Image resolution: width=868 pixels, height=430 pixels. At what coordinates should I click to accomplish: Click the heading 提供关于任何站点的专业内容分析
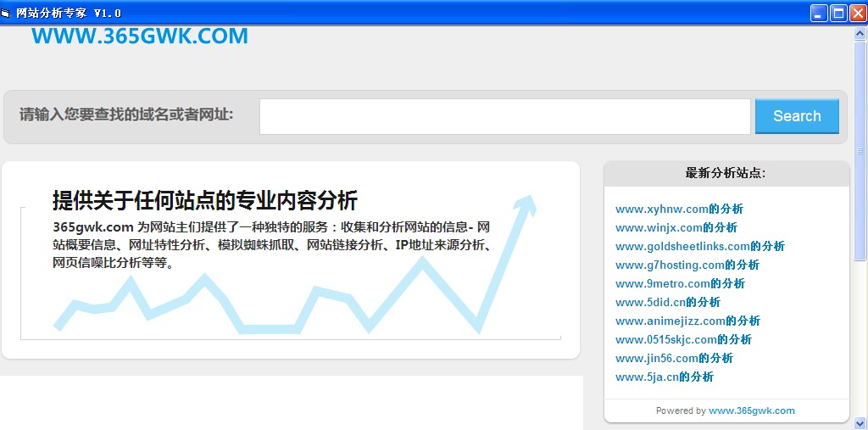pyautogui.click(x=205, y=200)
